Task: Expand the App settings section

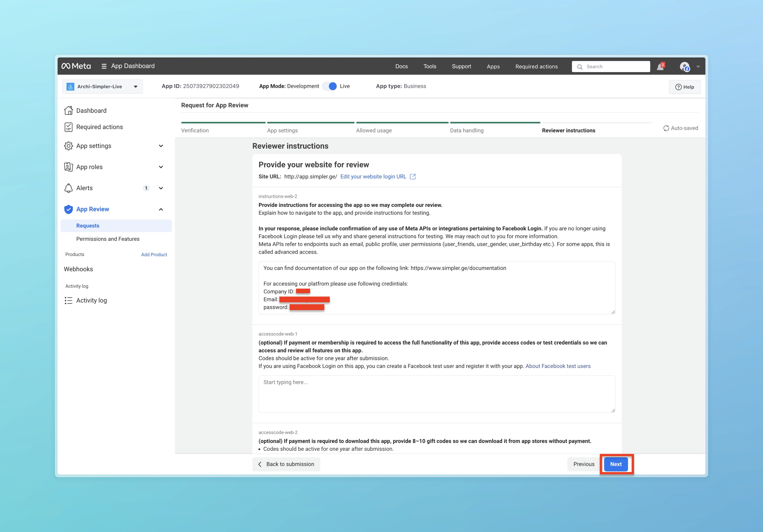Action: click(161, 146)
